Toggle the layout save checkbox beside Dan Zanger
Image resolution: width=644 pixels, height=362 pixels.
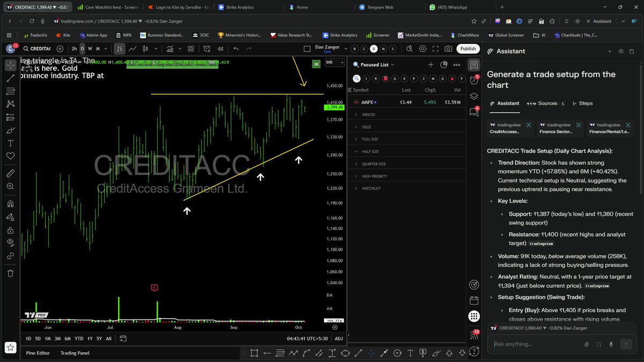coord(307,49)
